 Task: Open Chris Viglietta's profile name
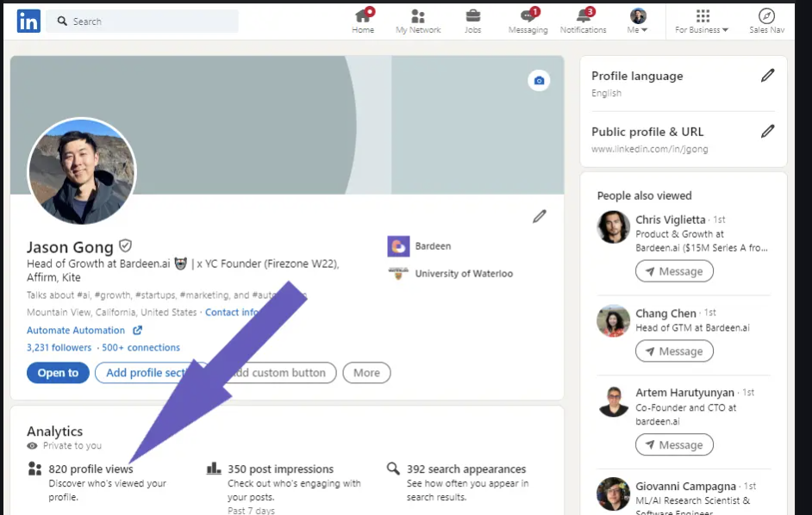670,220
